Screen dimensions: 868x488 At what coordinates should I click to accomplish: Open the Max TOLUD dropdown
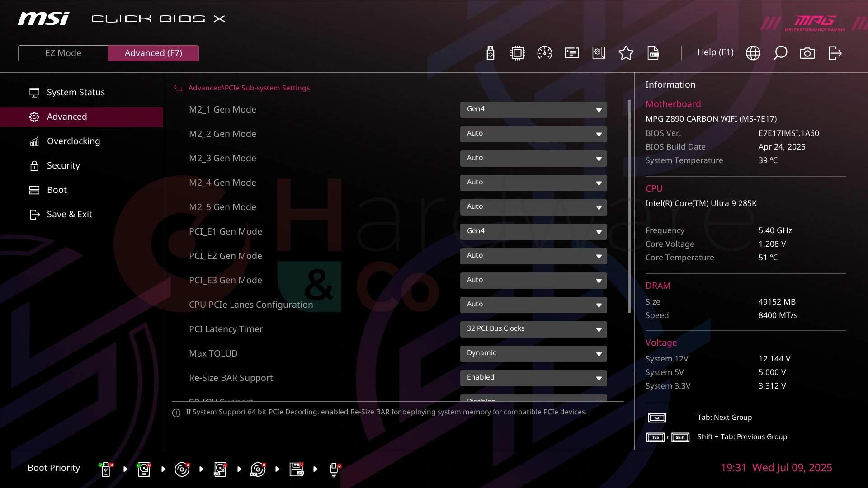coord(533,353)
